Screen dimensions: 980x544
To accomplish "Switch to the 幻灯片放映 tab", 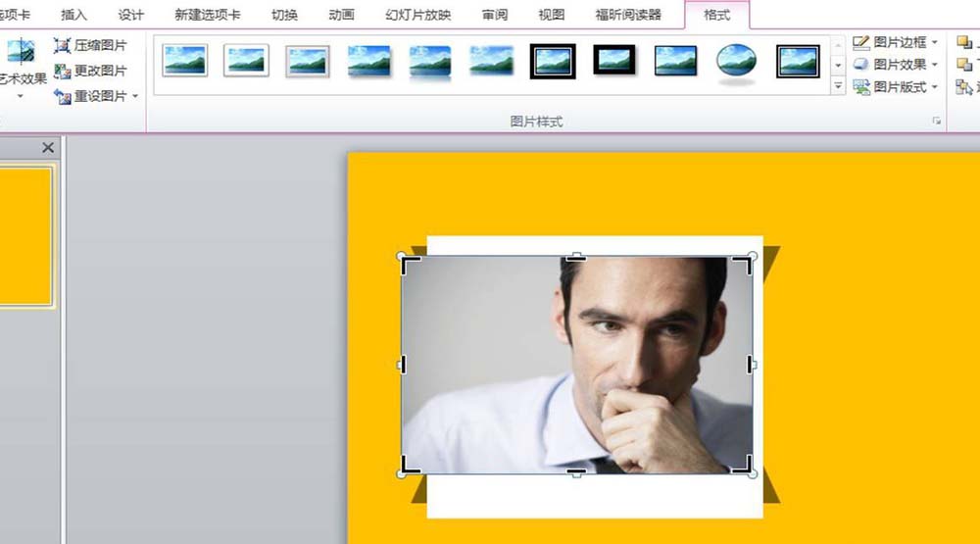I will click(418, 15).
